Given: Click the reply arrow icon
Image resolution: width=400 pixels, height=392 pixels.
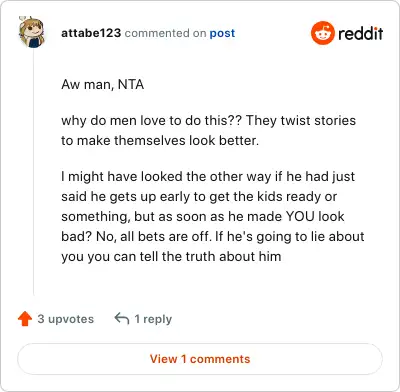Looking at the screenshot, I should coord(122,318).
